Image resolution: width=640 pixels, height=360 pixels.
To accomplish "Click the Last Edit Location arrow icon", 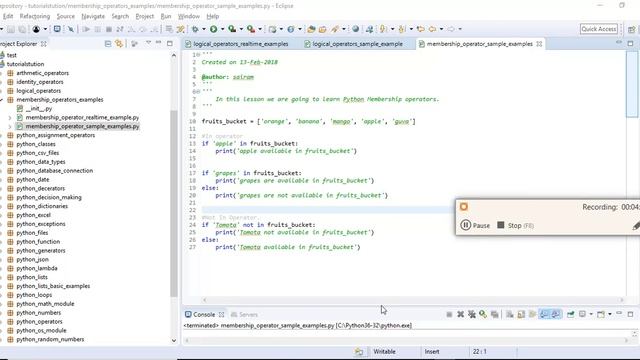I will 420,29.
